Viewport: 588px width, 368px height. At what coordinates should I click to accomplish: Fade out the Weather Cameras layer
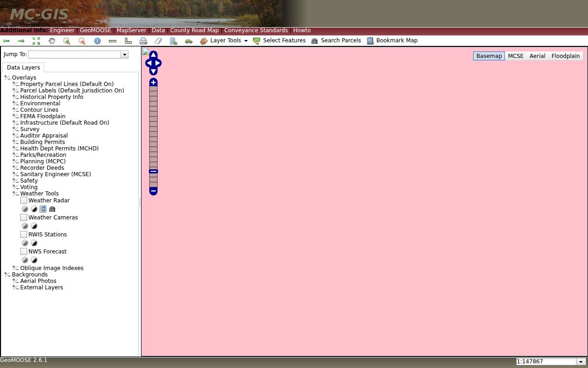point(25,226)
